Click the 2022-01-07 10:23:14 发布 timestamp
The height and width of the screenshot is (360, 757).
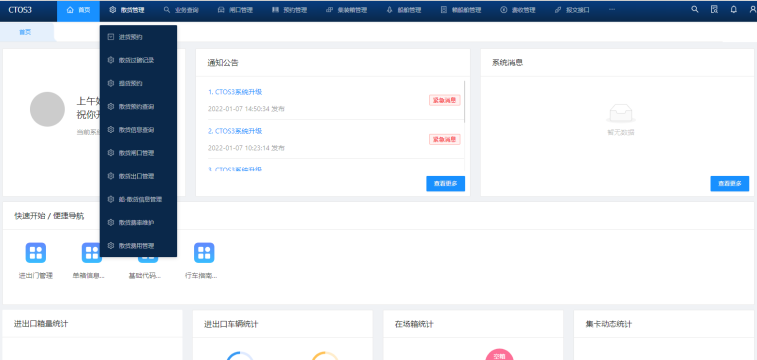point(246,148)
